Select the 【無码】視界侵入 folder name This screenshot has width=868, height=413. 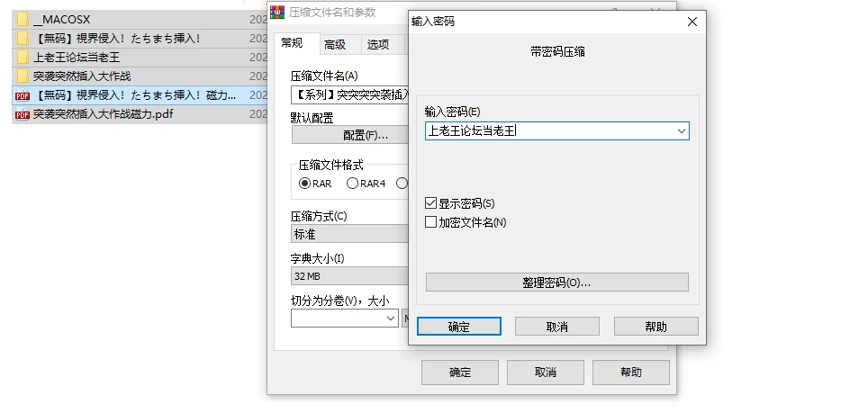[117, 38]
